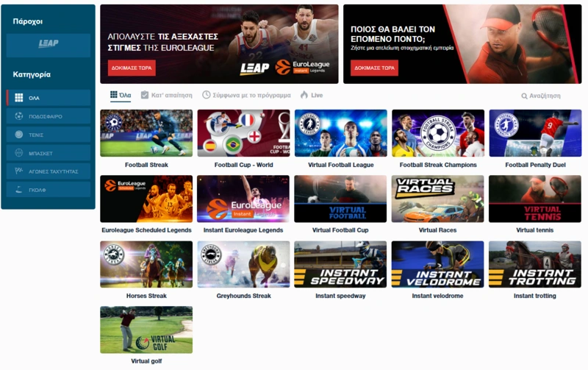
Task: Open the Football Streak Champions thumbnail
Action: click(x=438, y=133)
